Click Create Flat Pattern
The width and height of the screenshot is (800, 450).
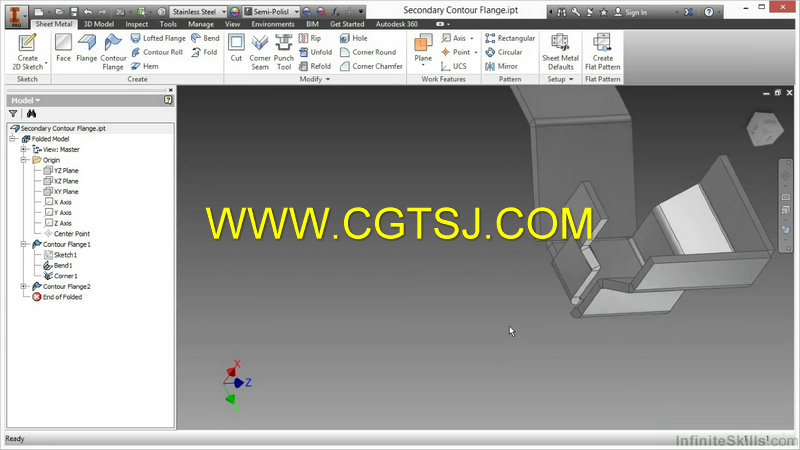click(603, 52)
